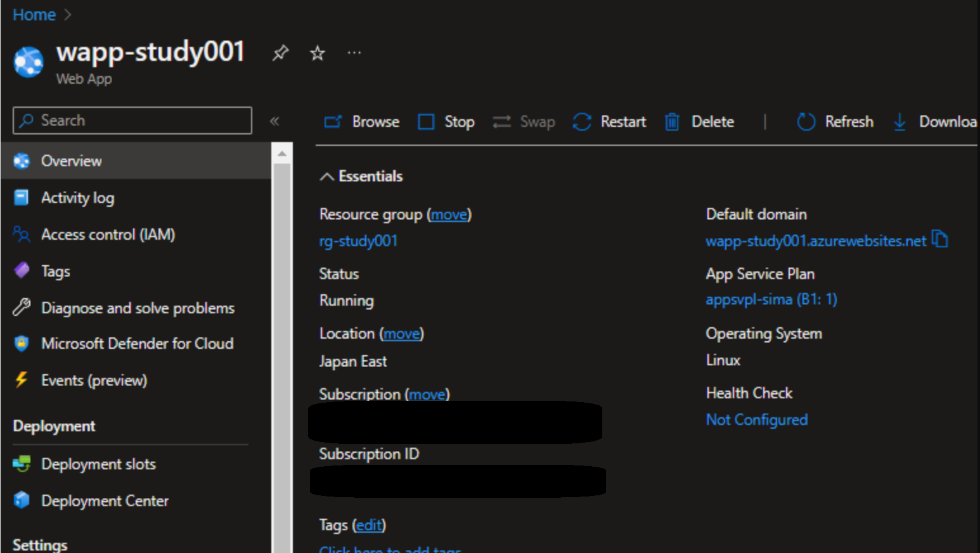980x553 pixels.
Task: Click the Restart circular arrows icon
Action: point(582,121)
